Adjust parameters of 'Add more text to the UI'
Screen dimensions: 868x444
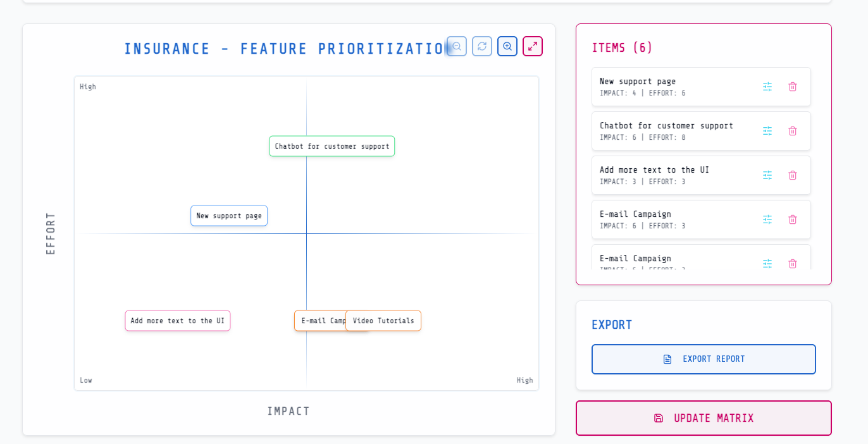click(767, 175)
